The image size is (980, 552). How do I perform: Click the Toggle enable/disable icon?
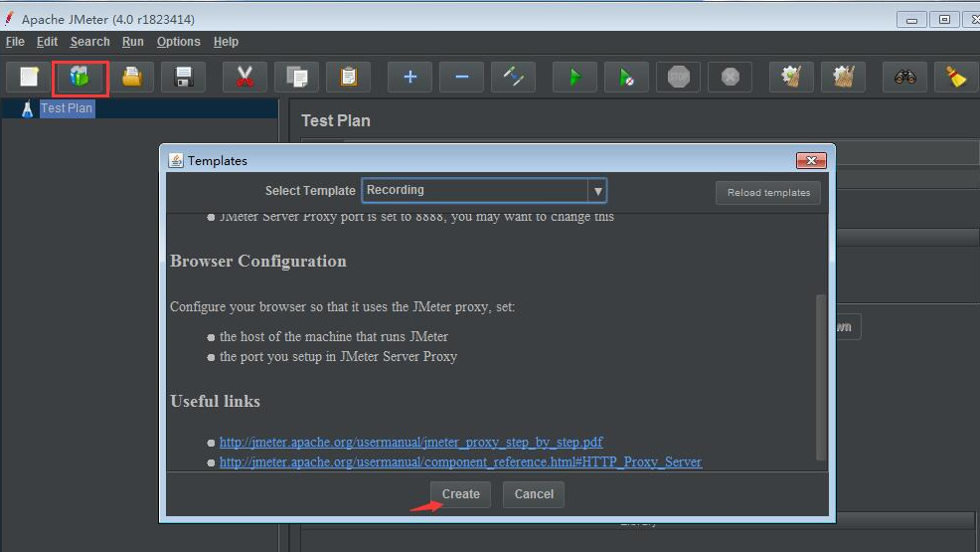(x=513, y=77)
